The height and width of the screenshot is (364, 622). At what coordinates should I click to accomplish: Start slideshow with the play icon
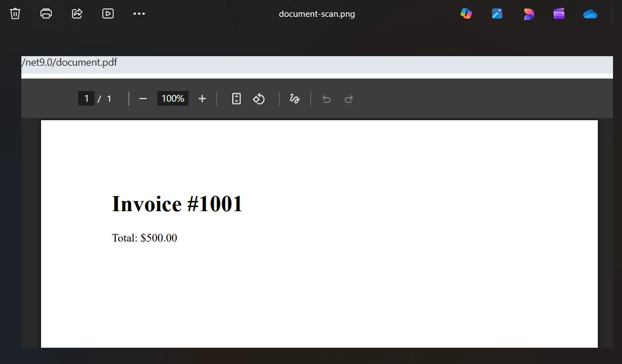pyautogui.click(x=108, y=13)
